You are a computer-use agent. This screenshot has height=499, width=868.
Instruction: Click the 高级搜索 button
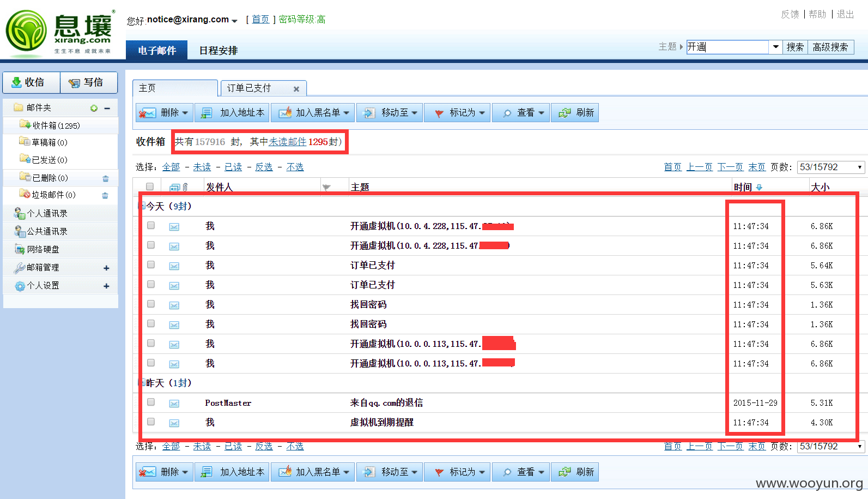(x=830, y=47)
